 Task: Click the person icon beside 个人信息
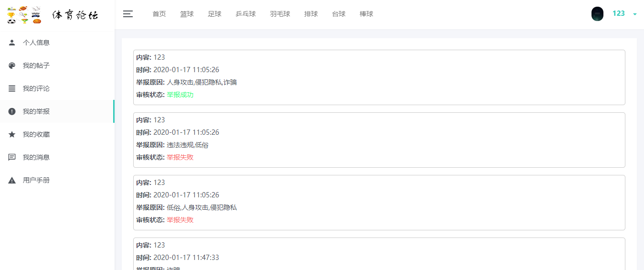(12, 43)
